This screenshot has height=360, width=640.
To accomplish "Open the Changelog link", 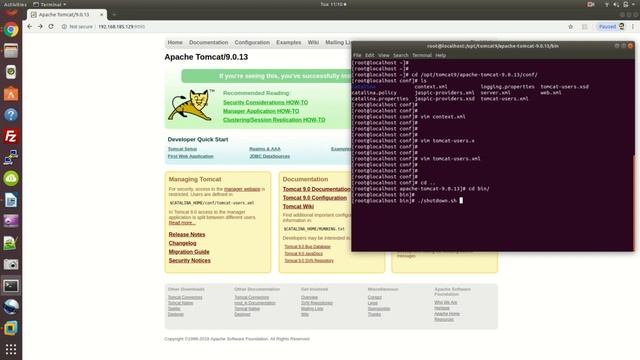I will tap(182, 243).
